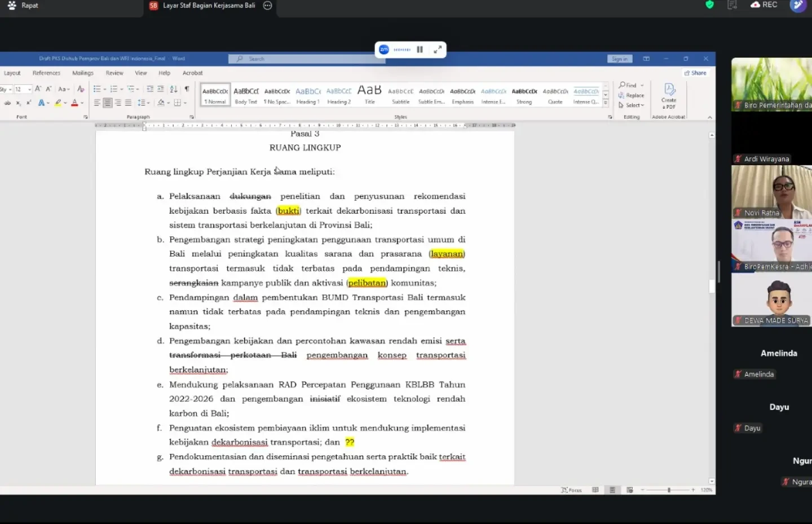Viewport: 812px width, 524px height.
Task: Click the Find magnifier icon
Action: tap(623, 85)
